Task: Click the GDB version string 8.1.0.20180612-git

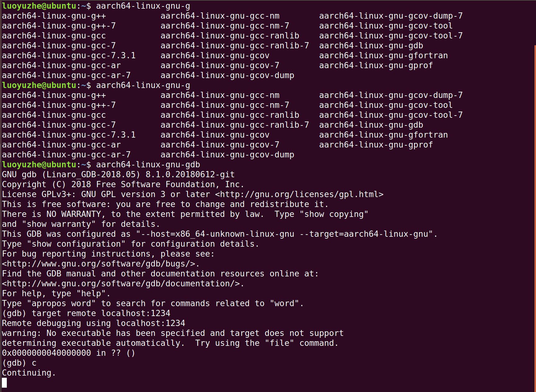Action: tap(190, 174)
